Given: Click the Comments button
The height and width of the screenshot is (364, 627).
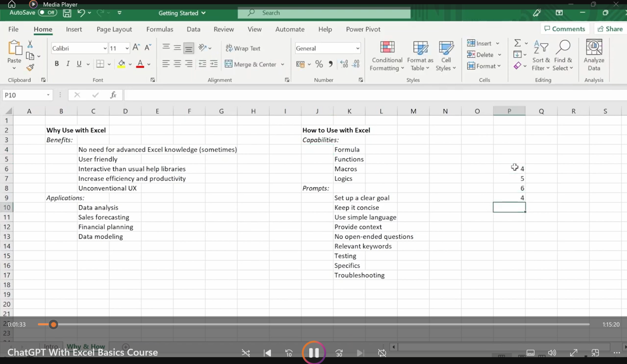Looking at the screenshot, I should click(565, 29).
